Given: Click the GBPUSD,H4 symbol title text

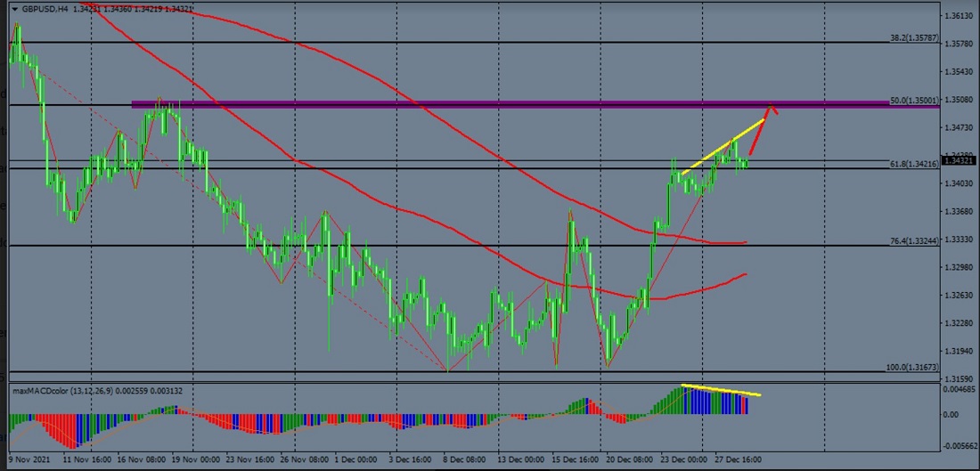Looking at the screenshot, I should point(44,9).
